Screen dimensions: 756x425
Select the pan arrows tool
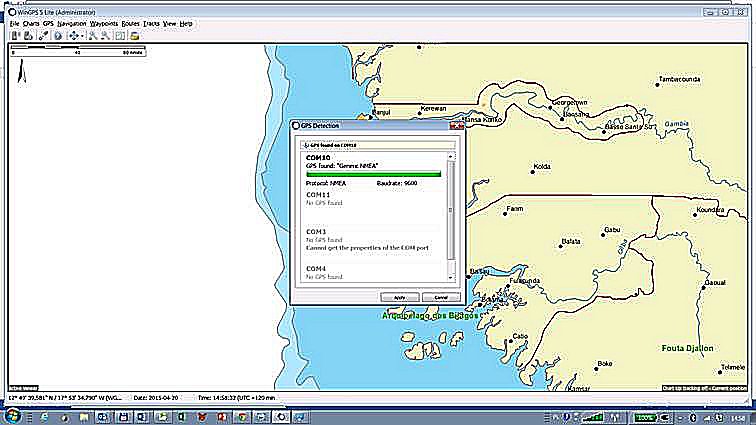click(x=73, y=35)
